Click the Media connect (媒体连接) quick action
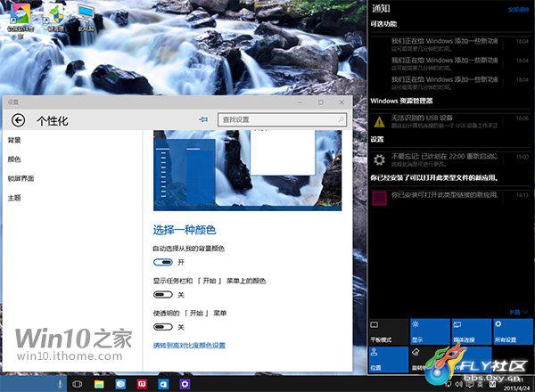This screenshot has height=392, width=535. tap(471, 331)
